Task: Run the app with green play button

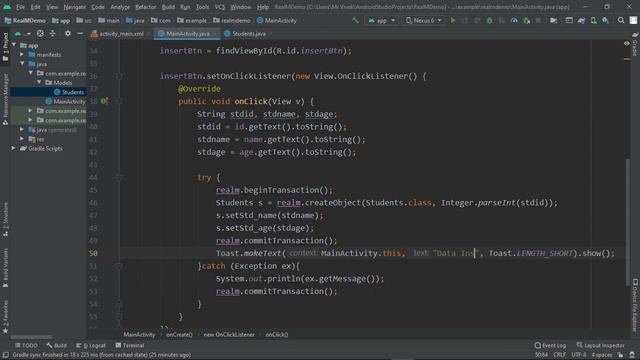Action: (x=453, y=20)
